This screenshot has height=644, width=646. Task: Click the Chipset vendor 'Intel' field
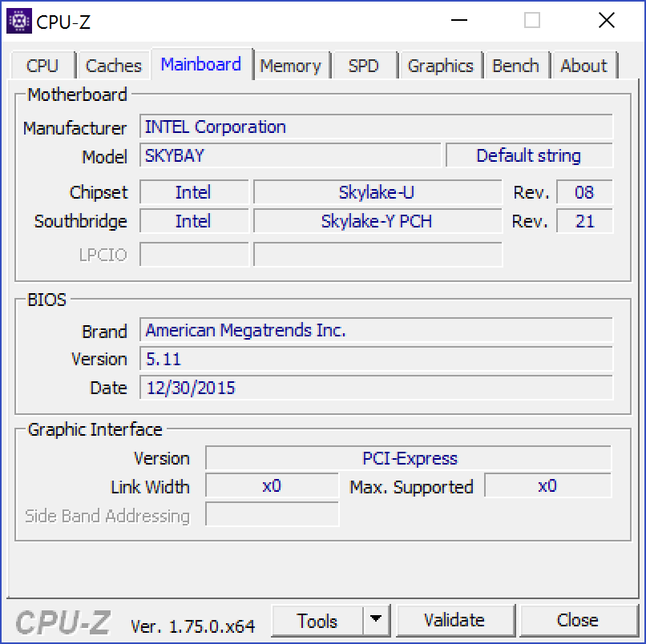tap(194, 192)
